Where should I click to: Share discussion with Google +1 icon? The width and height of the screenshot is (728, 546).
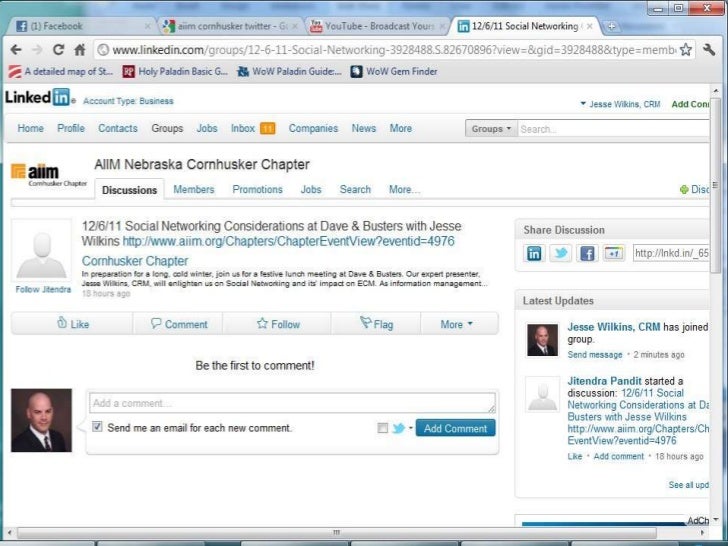pyautogui.click(x=613, y=254)
